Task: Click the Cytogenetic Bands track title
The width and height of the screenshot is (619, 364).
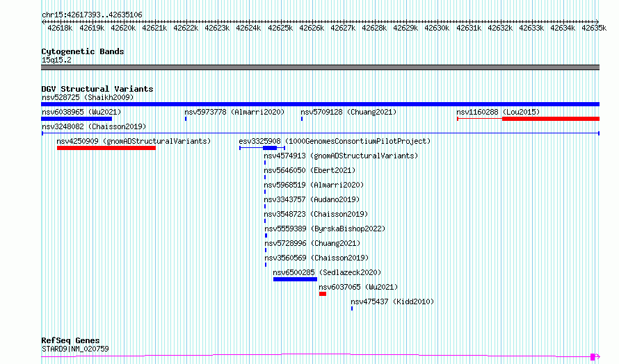Action: [x=83, y=51]
